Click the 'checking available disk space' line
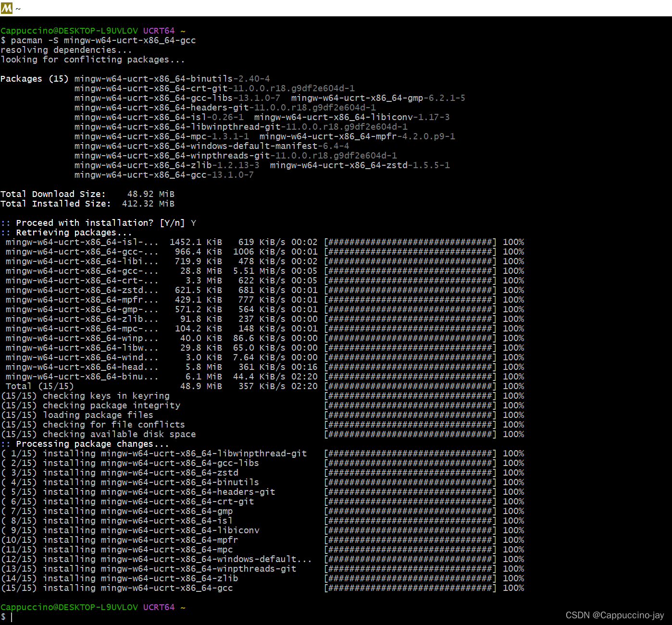This screenshot has width=672, height=625. click(99, 434)
